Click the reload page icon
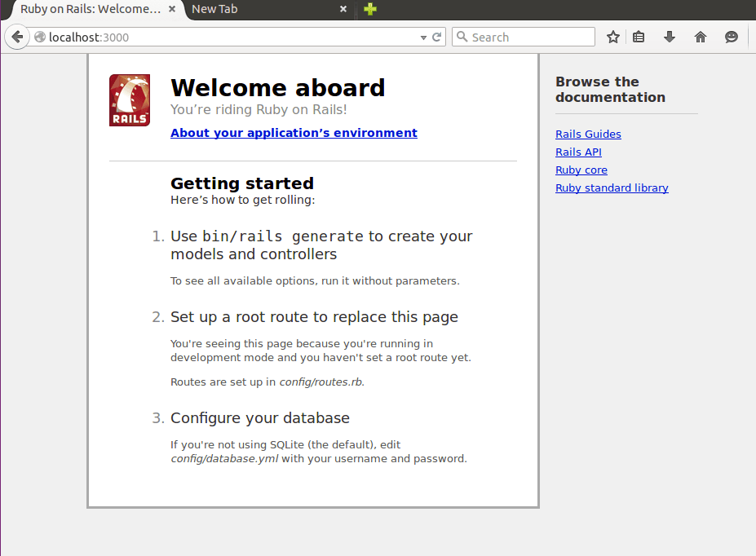 pyautogui.click(x=437, y=37)
